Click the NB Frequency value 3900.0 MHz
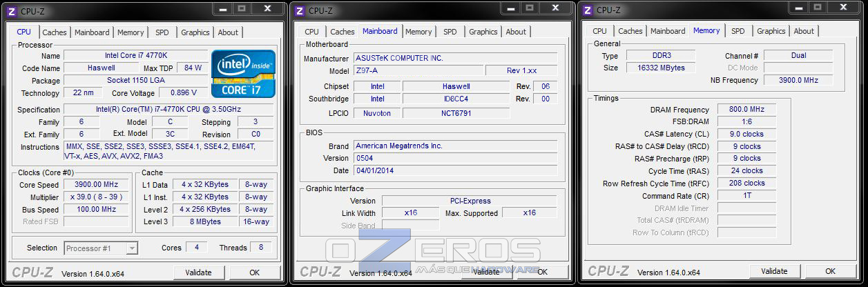 coord(798,80)
